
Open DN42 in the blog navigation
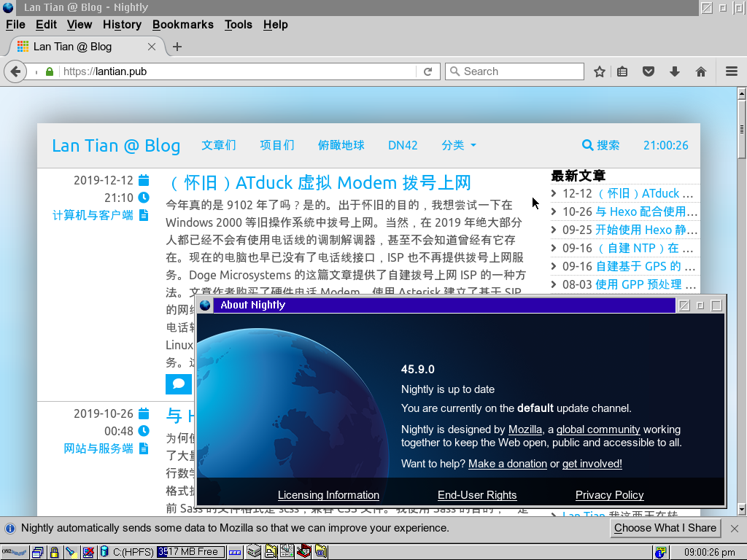[x=403, y=145]
